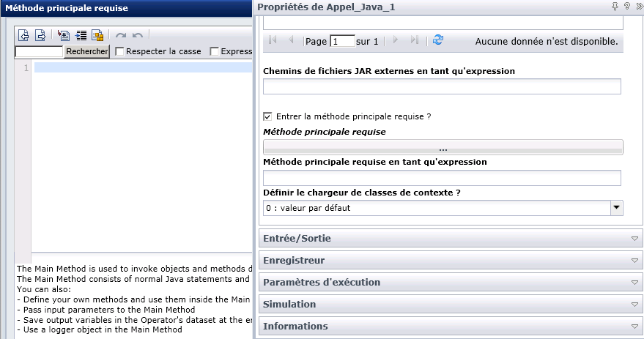Click the export file icon in editor toolbar
644x339 pixels.
point(40,35)
